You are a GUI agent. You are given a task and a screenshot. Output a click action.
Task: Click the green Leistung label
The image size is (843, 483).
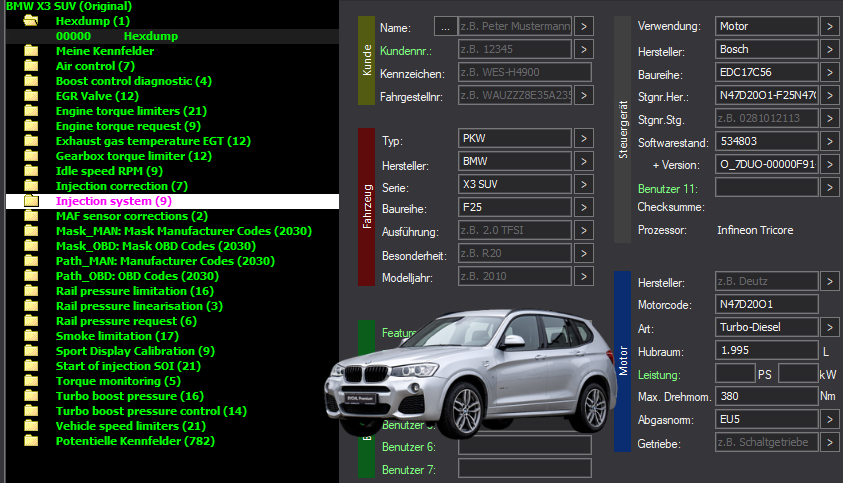click(659, 375)
